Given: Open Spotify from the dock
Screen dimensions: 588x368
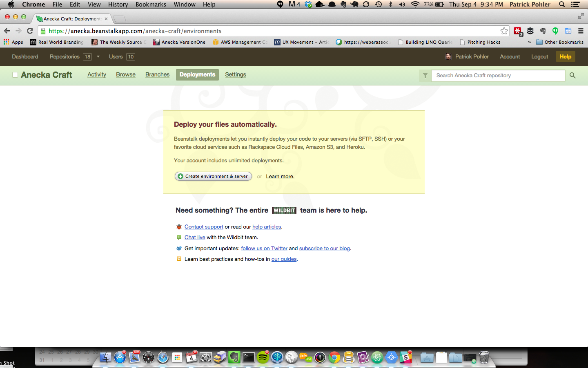Looking at the screenshot, I should click(263, 357).
